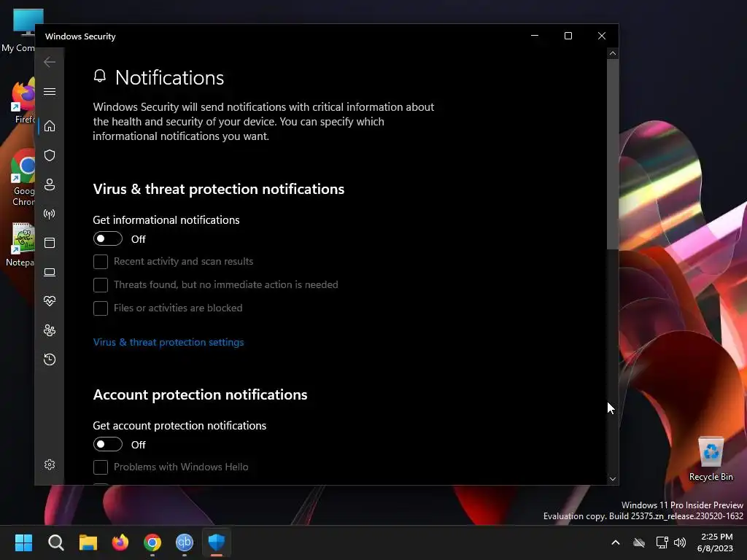Viewport: 747px width, 560px height.
Task: Open Virus & threat protection shield icon
Action: pyautogui.click(x=50, y=155)
